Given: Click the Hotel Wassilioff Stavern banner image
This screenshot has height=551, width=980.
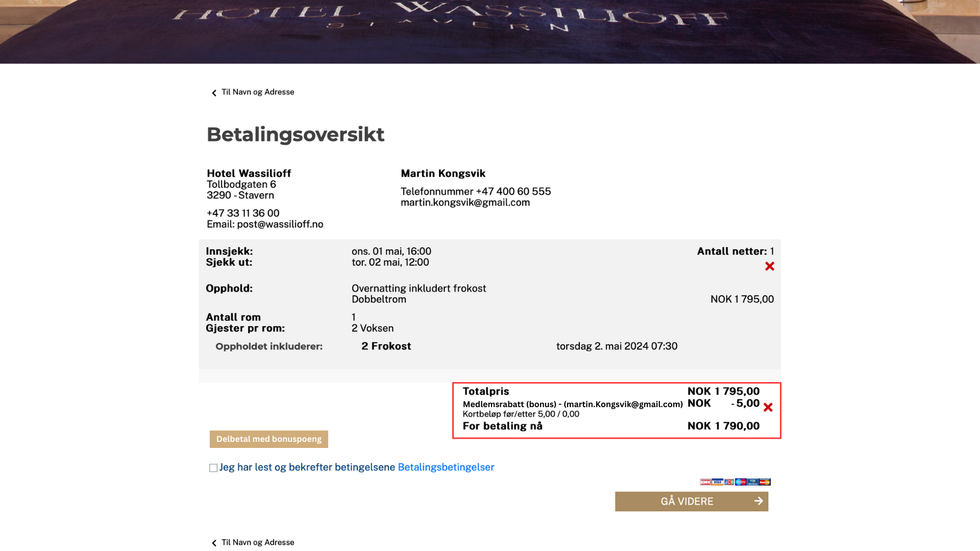Looking at the screenshot, I should [x=490, y=32].
